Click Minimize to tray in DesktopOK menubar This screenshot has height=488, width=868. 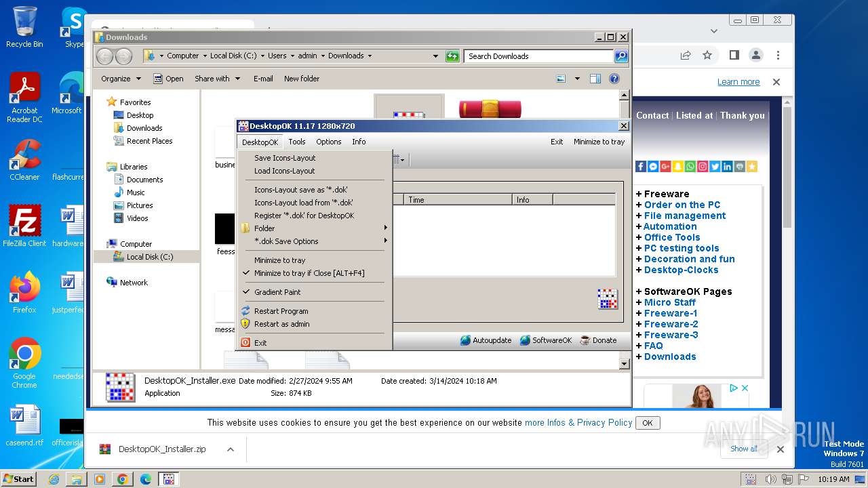pyautogui.click(x=599, y=142)
